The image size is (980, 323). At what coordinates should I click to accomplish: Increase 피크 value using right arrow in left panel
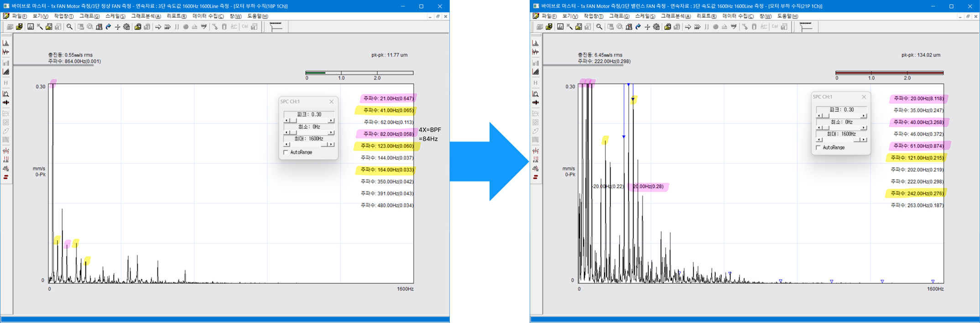[x=331, y=121]
